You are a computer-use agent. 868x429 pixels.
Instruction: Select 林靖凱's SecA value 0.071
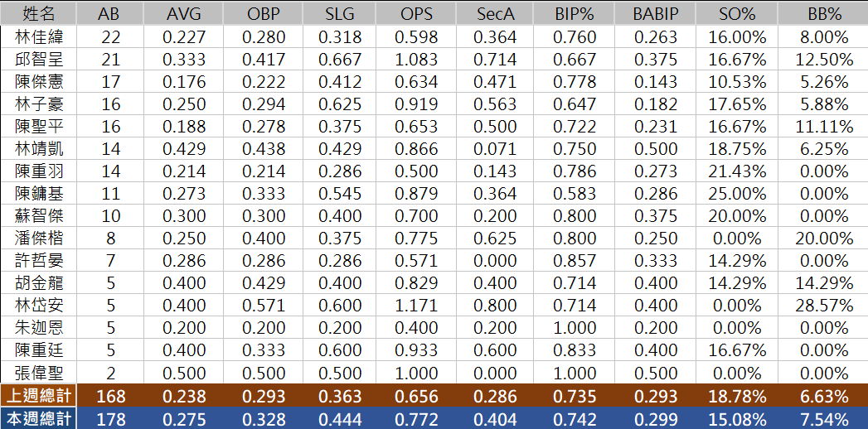pos(497,148)
